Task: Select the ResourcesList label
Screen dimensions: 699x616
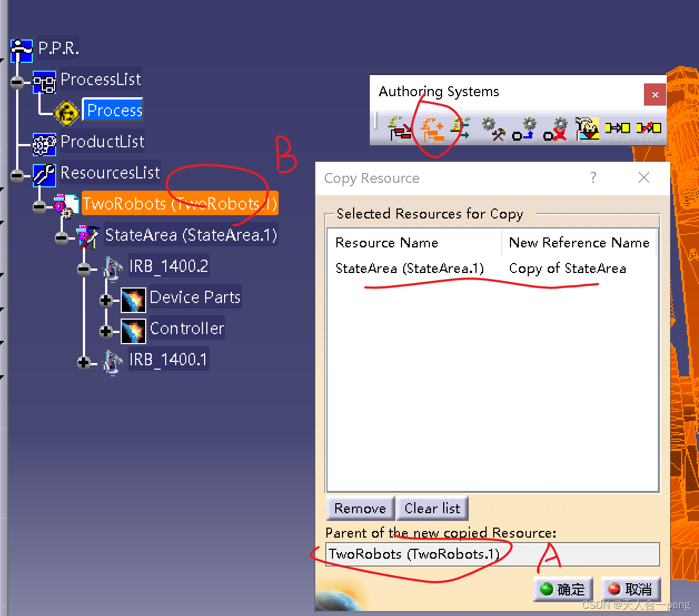Action: click(x=110, y=172)
